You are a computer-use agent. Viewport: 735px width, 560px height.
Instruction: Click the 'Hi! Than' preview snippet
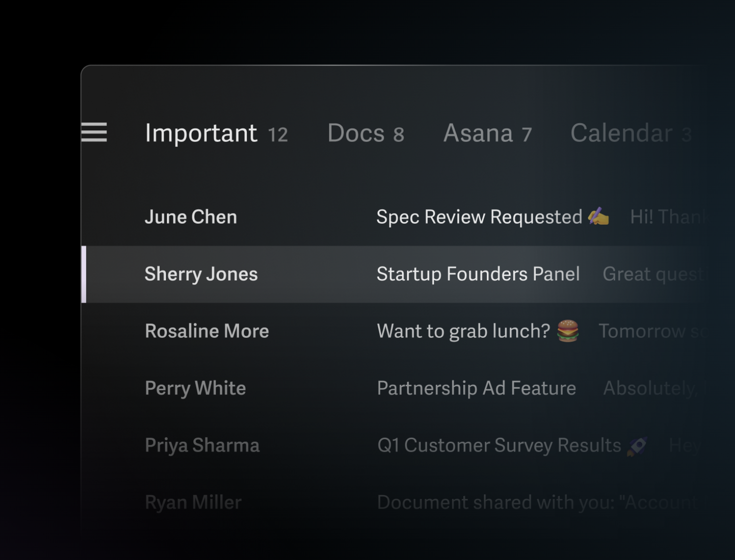tap(668, 217)
